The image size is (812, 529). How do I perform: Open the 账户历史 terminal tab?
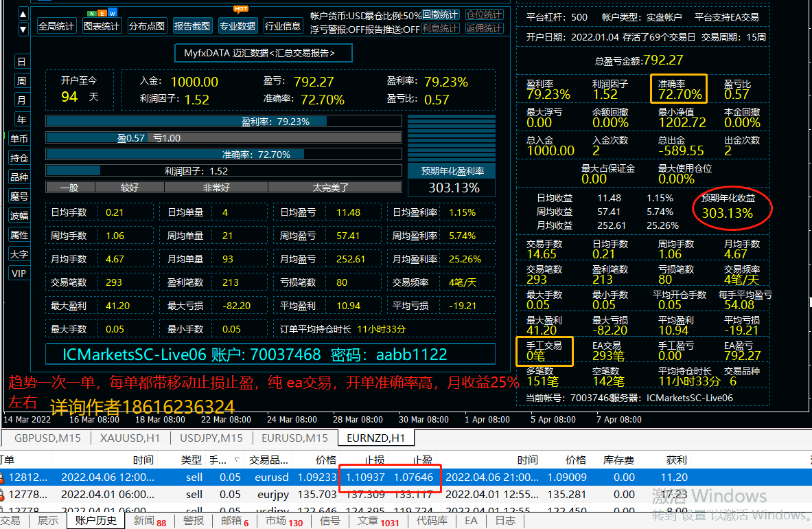click(x=96, y=520)
